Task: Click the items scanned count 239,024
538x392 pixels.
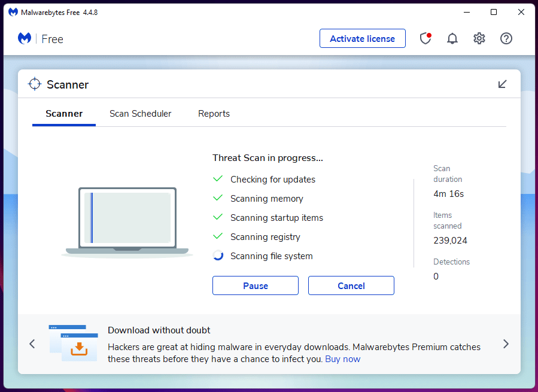Action: tap(450, 240)
